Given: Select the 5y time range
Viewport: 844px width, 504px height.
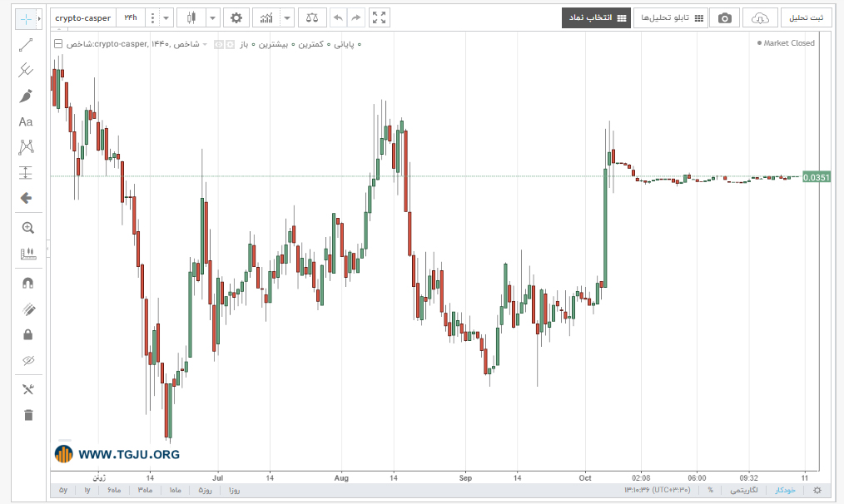Looking at the screenshot, I should pos(63,490).
